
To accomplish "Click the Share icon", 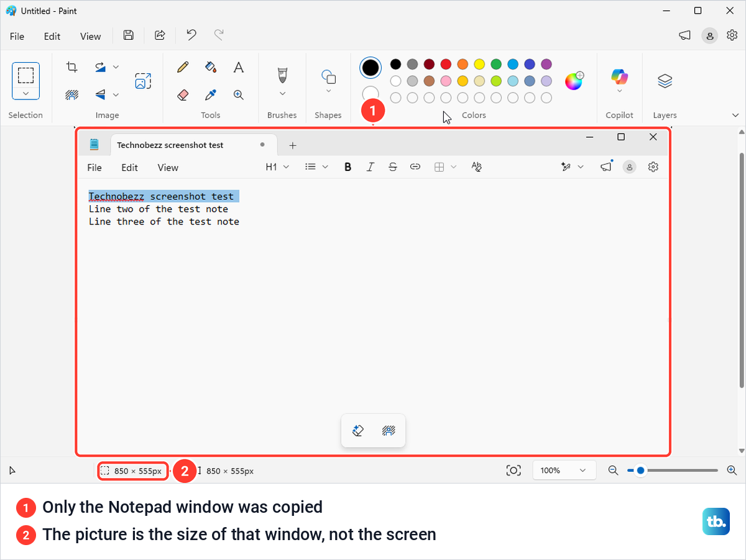I will (160, 35).
